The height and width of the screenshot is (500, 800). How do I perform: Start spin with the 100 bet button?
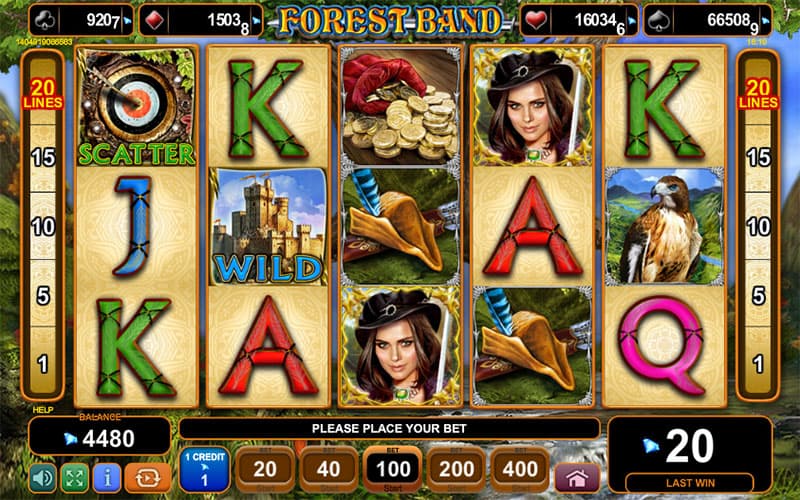[392, 469]
